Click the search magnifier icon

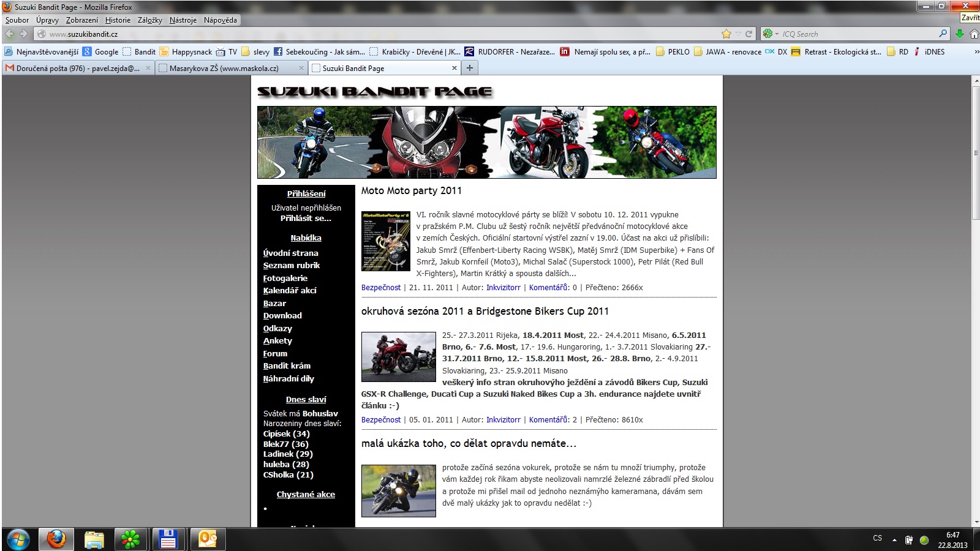point(943,34)
